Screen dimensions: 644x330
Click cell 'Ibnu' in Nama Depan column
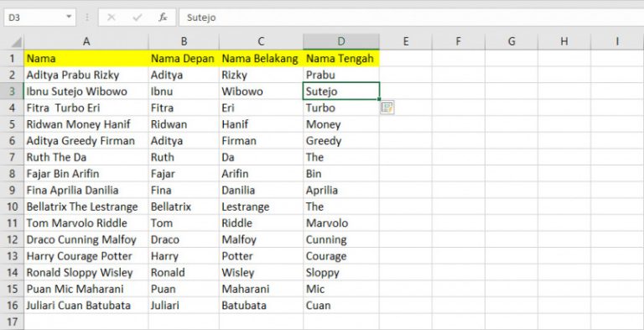[184, 92]
